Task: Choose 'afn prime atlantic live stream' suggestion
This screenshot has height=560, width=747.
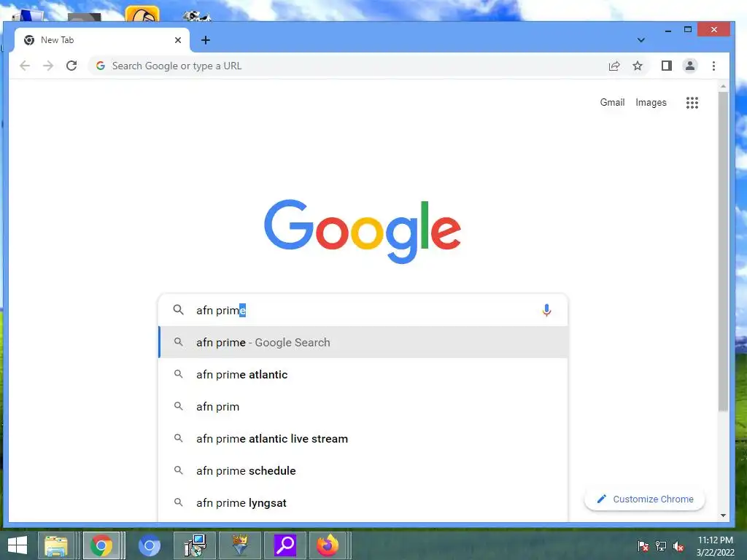Action: (x=363, y=438)
